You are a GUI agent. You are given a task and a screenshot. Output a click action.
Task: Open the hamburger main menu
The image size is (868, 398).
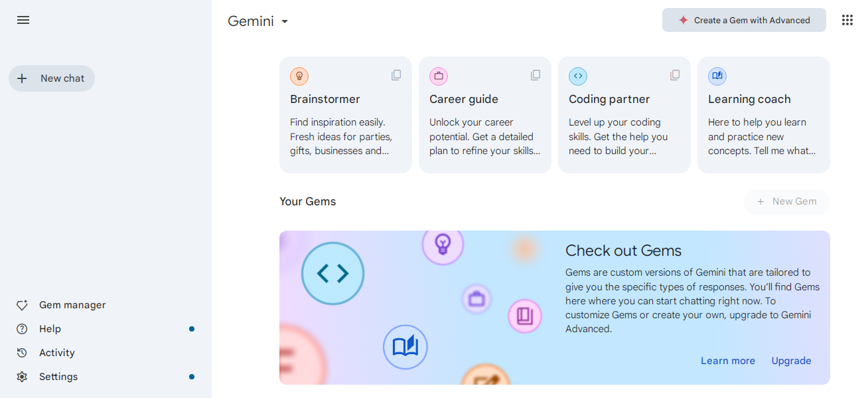[x=23, y=20]
